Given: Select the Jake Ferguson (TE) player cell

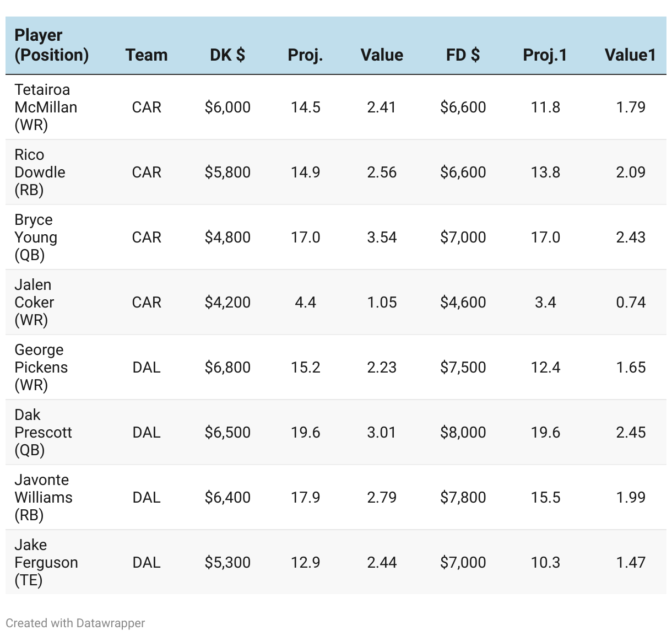Looking at the screenshot, I should (x=46, y=562).
